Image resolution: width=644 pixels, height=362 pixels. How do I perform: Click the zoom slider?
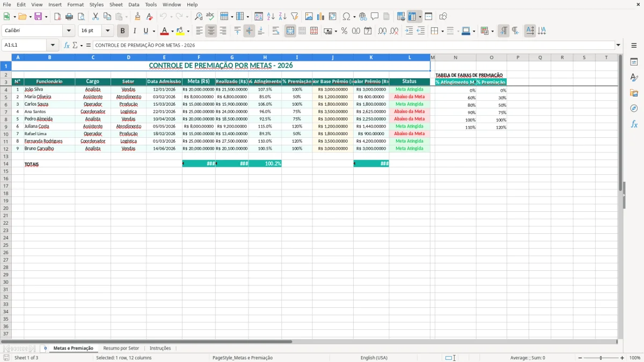click(x=601, y=358)
